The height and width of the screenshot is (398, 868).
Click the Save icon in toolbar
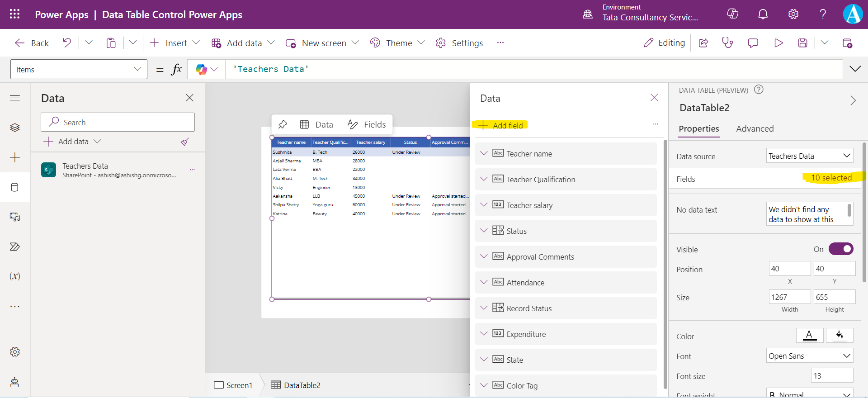pyautogui.click(x=802, y=43)
